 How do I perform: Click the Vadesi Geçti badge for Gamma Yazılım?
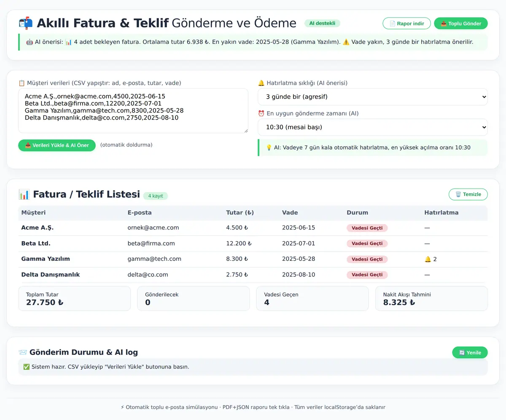point(367,259)
